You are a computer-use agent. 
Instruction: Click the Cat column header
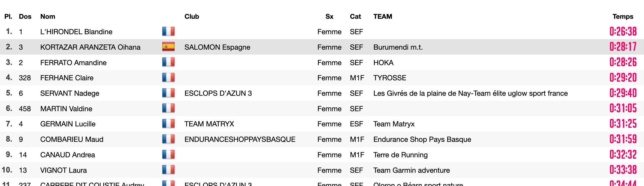pyautogui.click(x=355, y=17)
